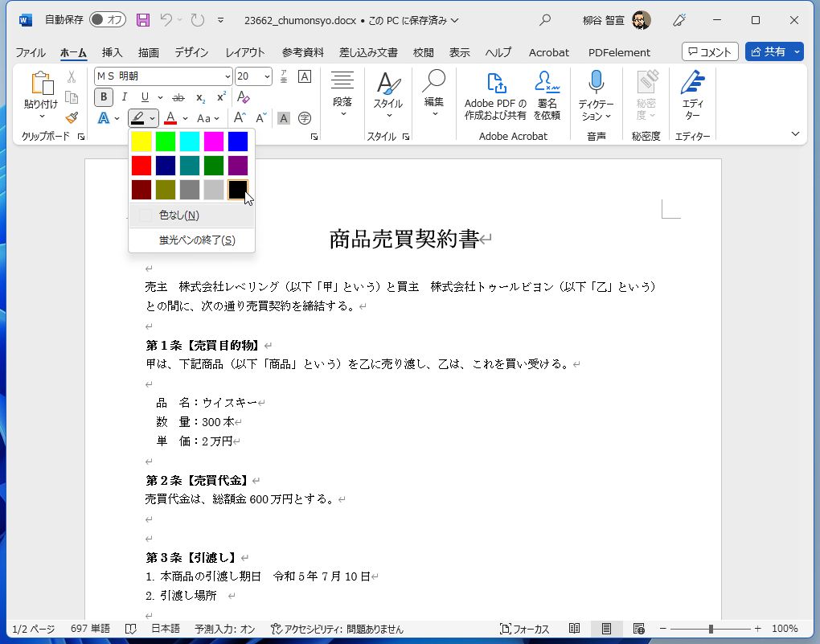Toggle bold with the B icon

click(103, 96)
